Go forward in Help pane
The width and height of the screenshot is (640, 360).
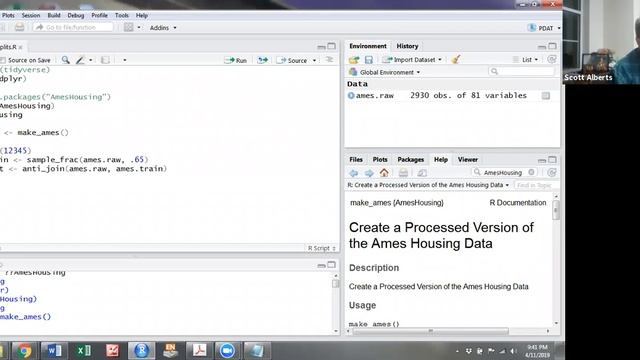[x=369, y=173]
